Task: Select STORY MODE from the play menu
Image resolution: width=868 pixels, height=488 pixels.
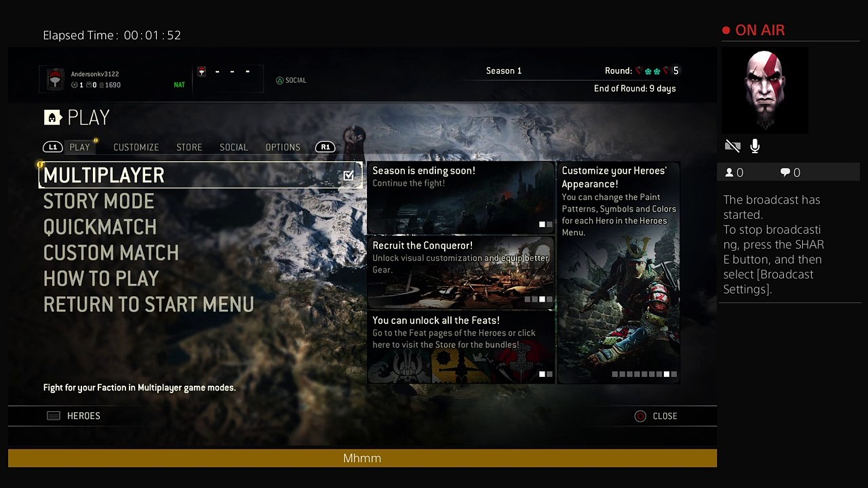Action: [99, 201]
